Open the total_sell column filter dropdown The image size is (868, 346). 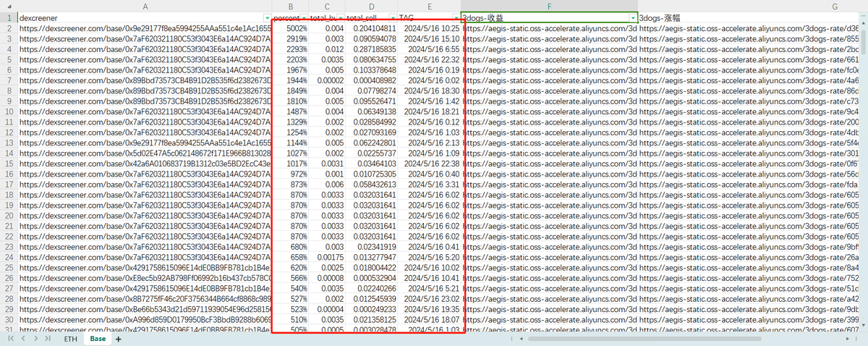[x=393, y=17]
